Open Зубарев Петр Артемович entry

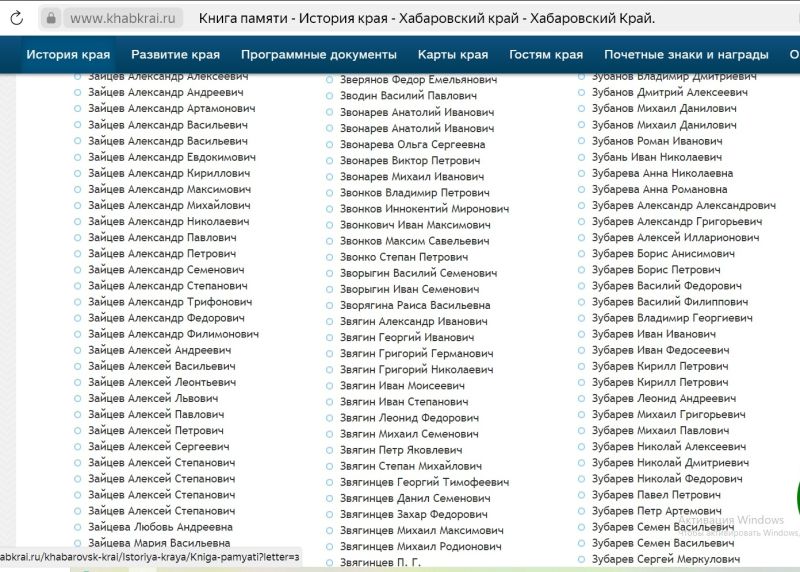click(657, 511)
